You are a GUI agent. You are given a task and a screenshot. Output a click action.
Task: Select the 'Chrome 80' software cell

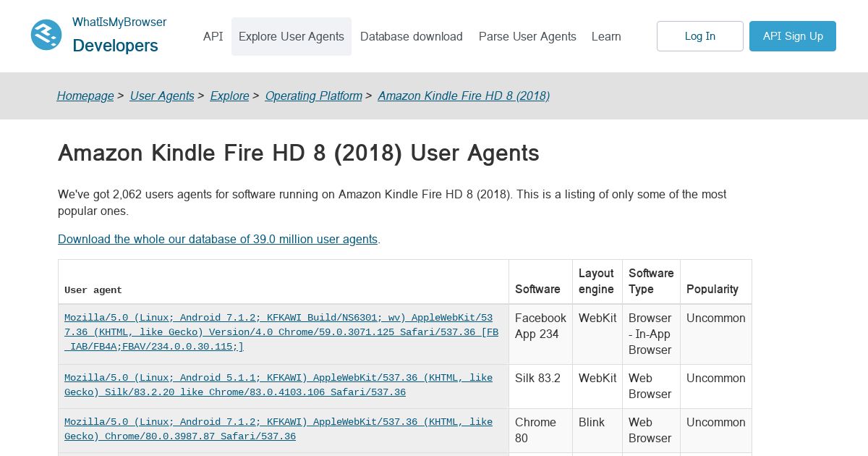540,431
